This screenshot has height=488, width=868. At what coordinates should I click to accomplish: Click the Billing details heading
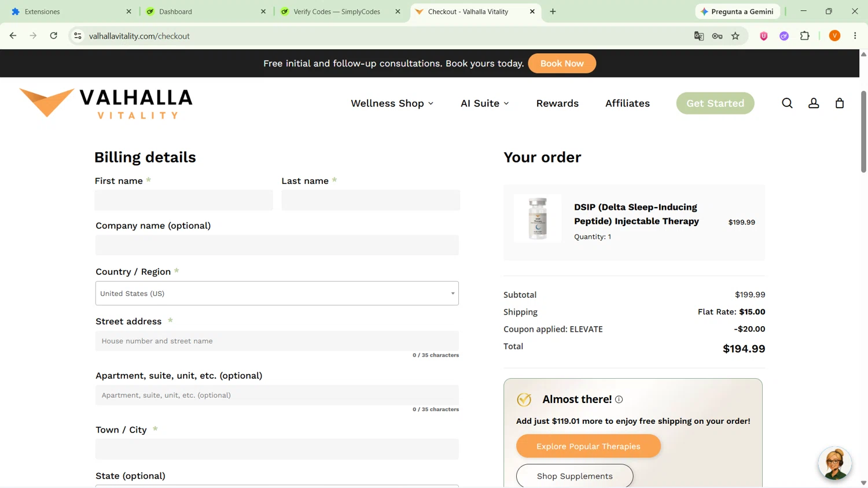click(x=145, y=157)
